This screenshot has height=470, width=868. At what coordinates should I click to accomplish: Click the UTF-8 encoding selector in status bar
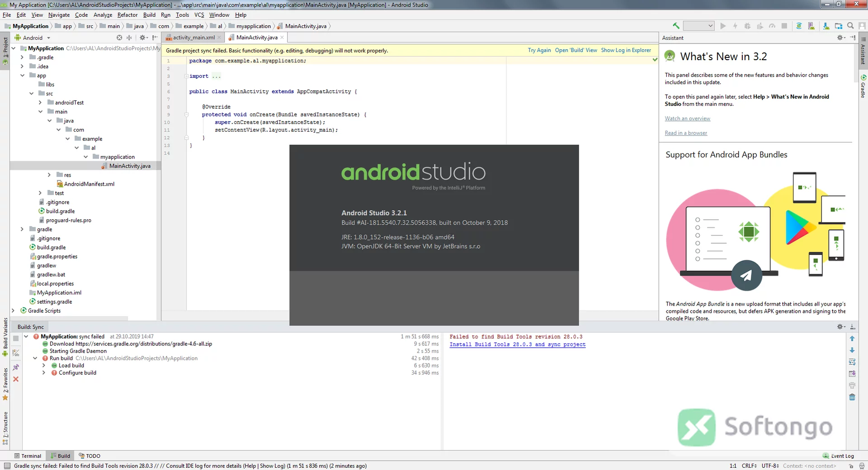click(770, 466)
